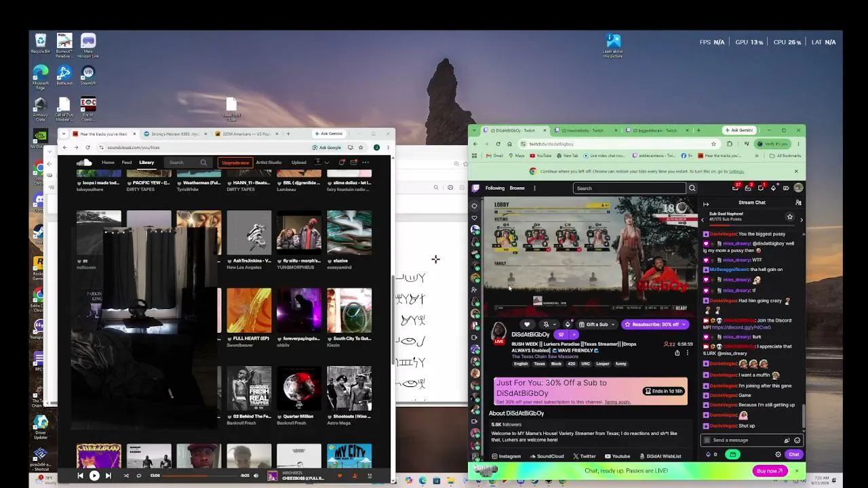Switch to the Strong's Hebrew browser tab
Viewport: 868px width, 488px height.
pyautogui.click(x=175, y=134)
